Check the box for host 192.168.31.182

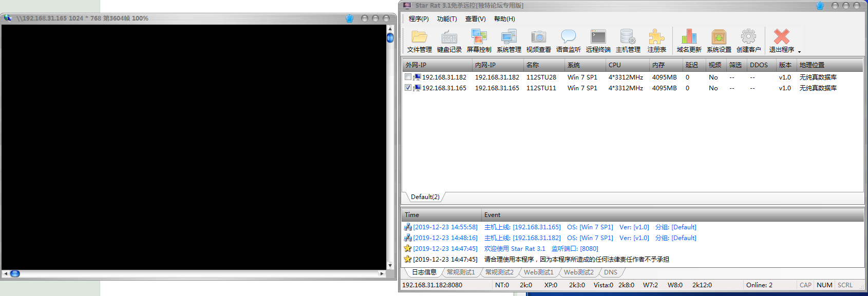[x=408, y=77]
